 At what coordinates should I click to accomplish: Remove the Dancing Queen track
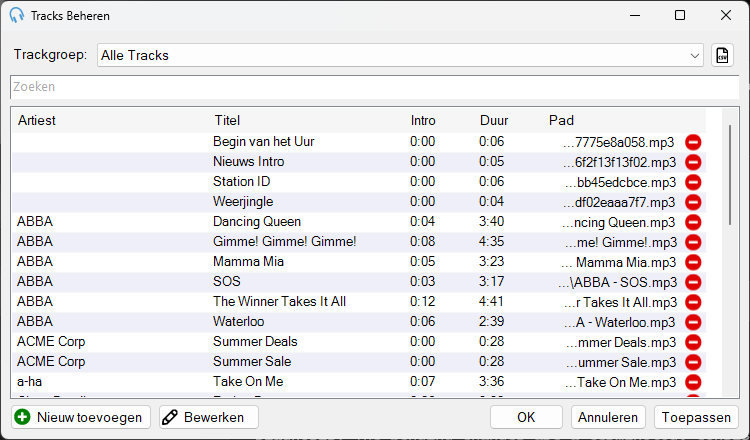[693, 222]
